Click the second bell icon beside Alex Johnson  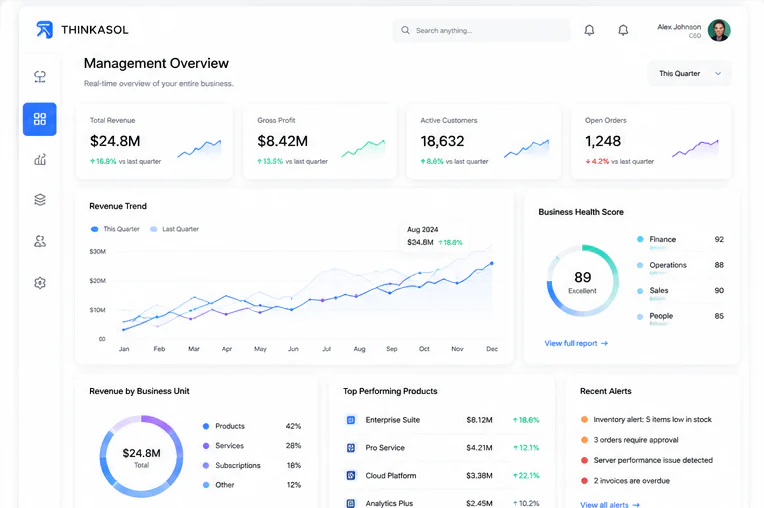pos(623,30)
